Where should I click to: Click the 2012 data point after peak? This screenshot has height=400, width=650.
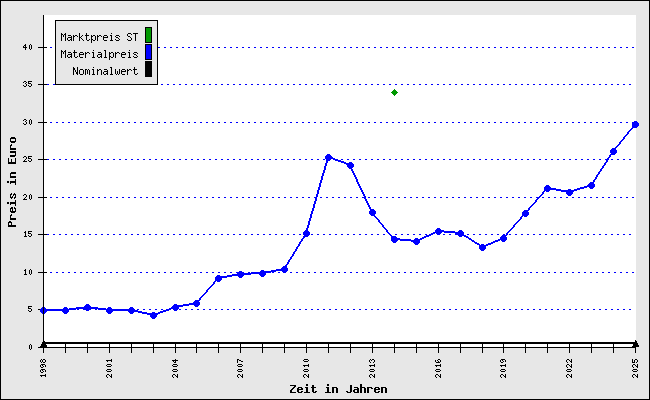350,165
